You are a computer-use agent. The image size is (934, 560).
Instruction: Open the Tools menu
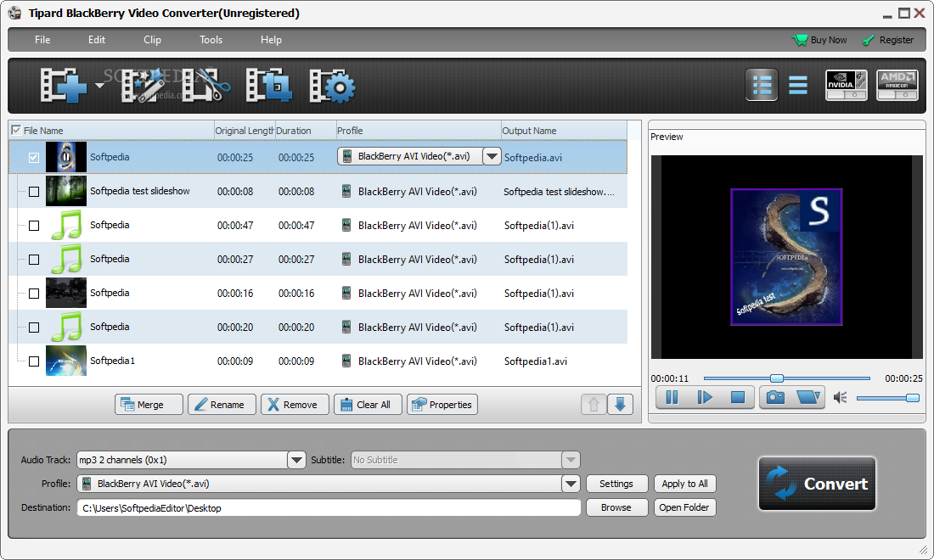(211, 40)
